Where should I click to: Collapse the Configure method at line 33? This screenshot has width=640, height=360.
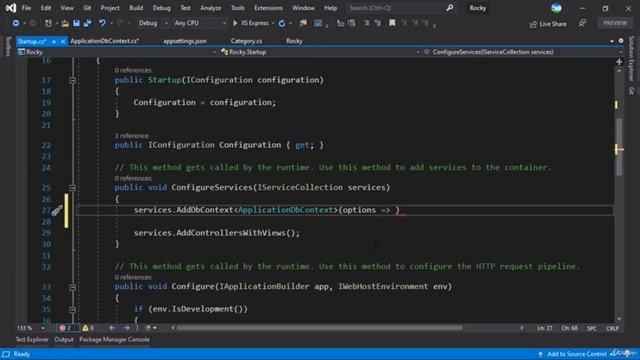[72, 287]
